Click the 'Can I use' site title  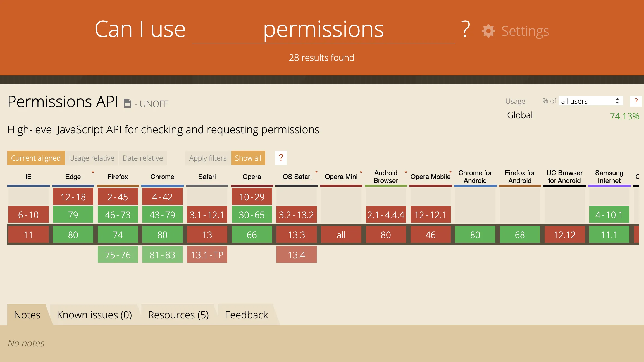(x=140, y=29)
